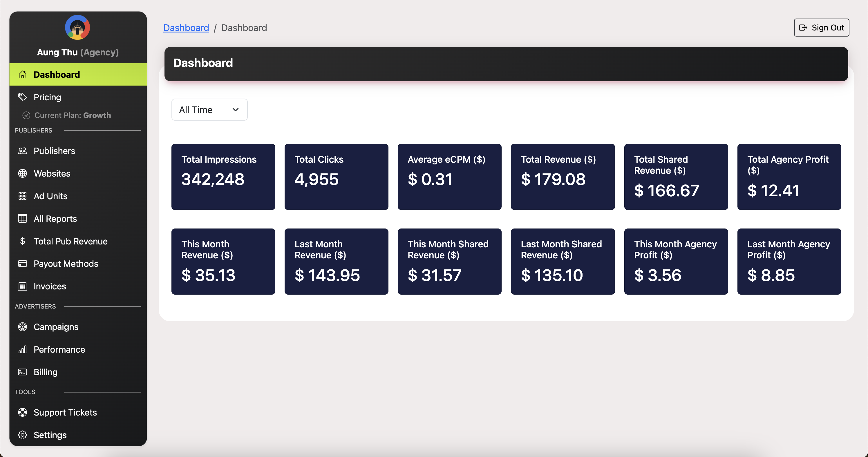Click the Invoices document icon

pos(22,286)
